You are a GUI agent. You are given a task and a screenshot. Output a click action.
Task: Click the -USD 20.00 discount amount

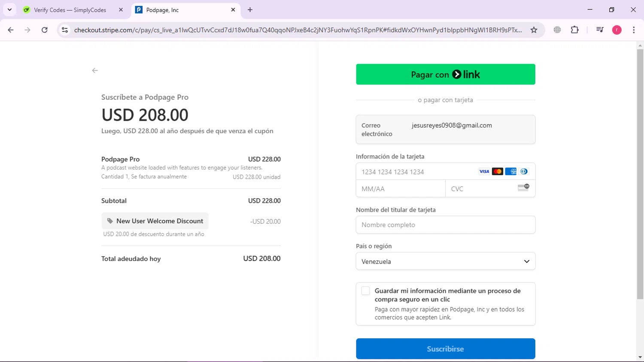coord(265,222)
